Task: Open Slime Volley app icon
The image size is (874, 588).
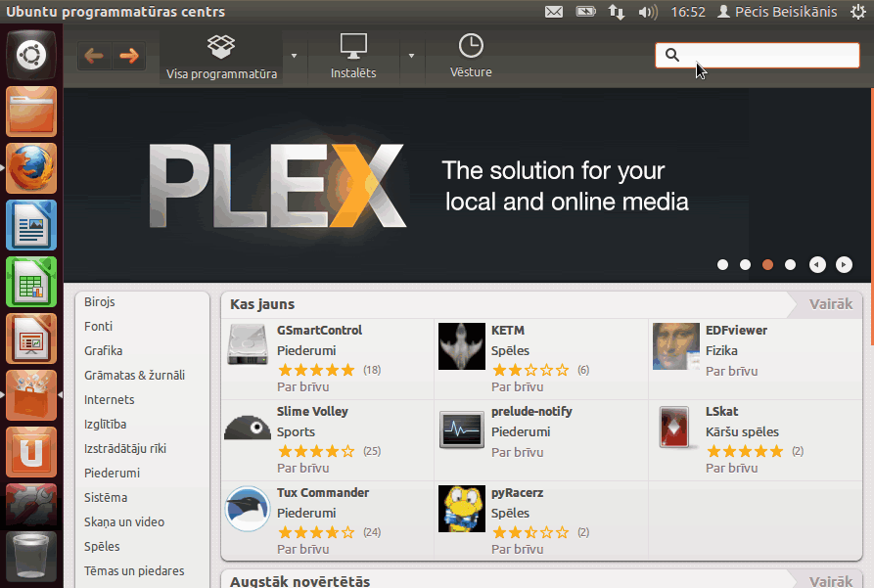Action: tap(248, 427)
